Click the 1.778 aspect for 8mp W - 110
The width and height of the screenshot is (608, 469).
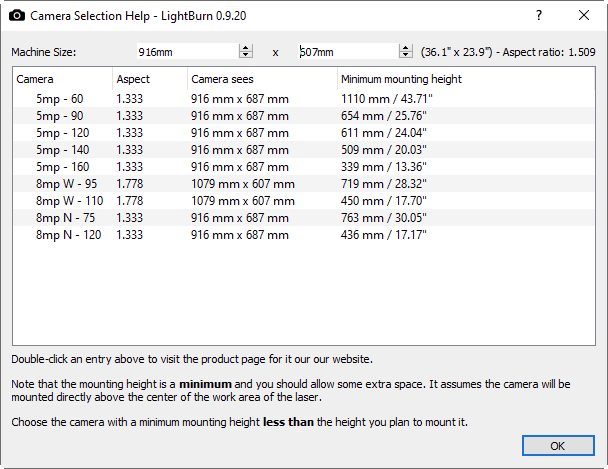(130, 201)
